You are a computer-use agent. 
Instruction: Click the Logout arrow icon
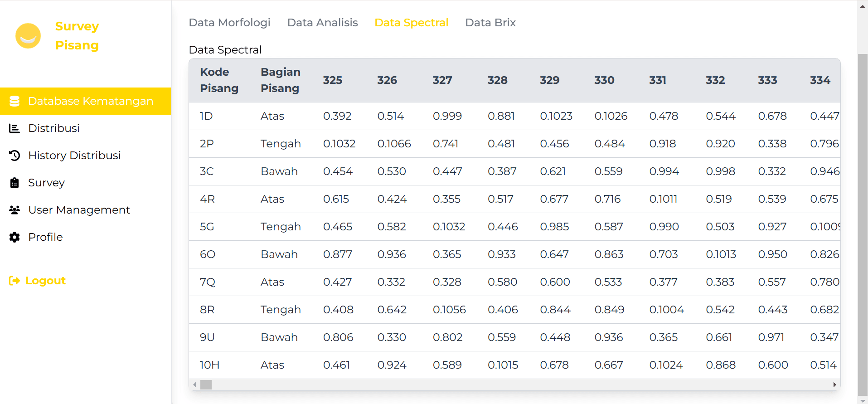[15, 281]
